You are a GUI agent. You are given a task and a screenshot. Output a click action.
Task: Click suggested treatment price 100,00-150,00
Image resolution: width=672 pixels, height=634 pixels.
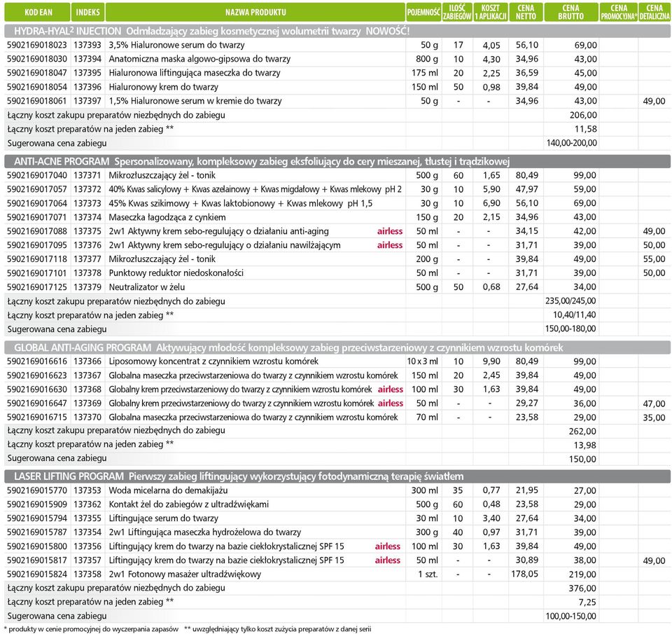(570, 616)
